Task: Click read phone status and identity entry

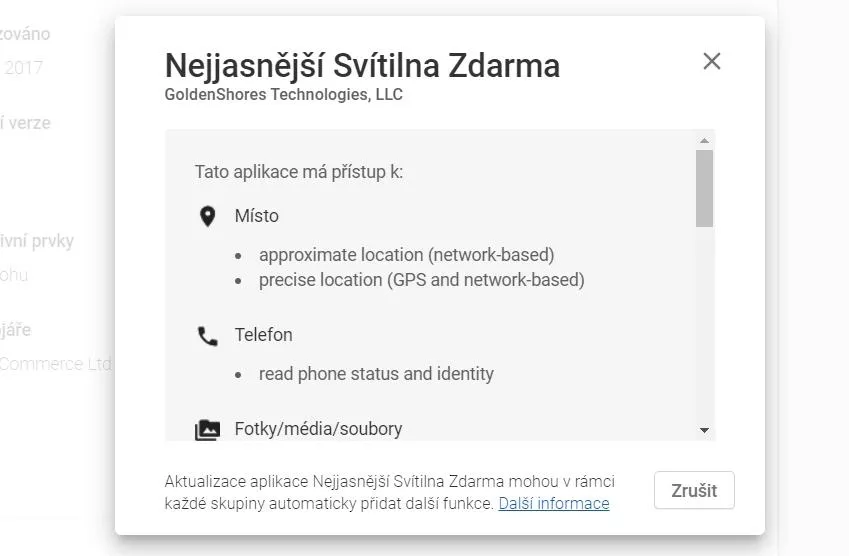Action: (376, 374)
